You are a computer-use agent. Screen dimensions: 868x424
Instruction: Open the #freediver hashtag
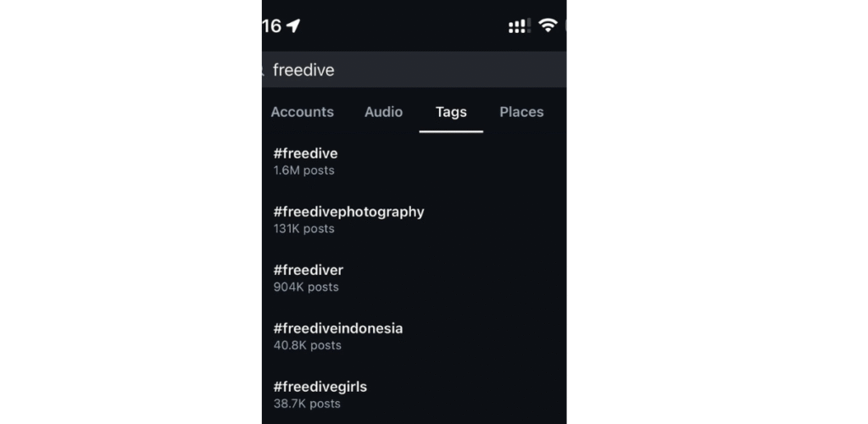[x=414, y=278]
